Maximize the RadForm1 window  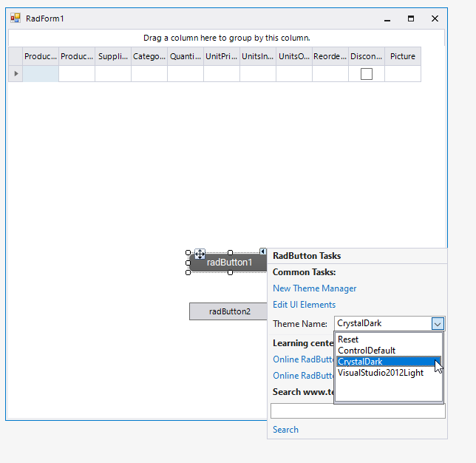pos(411,18)
